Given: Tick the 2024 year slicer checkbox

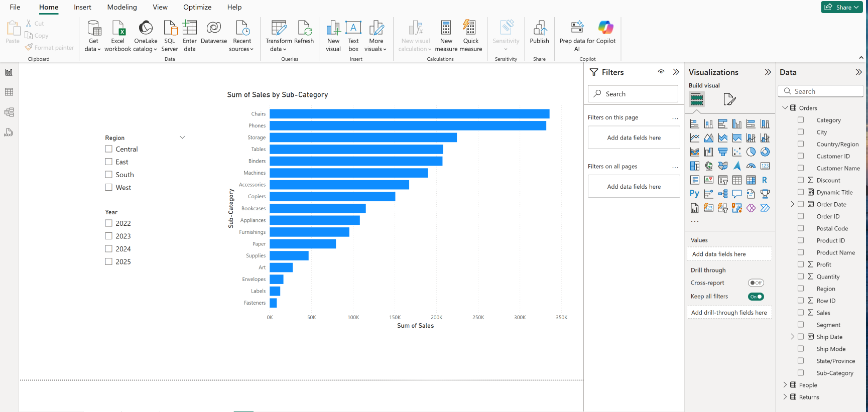Looking at the screenshot, I should pyautogui.click(x=109, y=249).
